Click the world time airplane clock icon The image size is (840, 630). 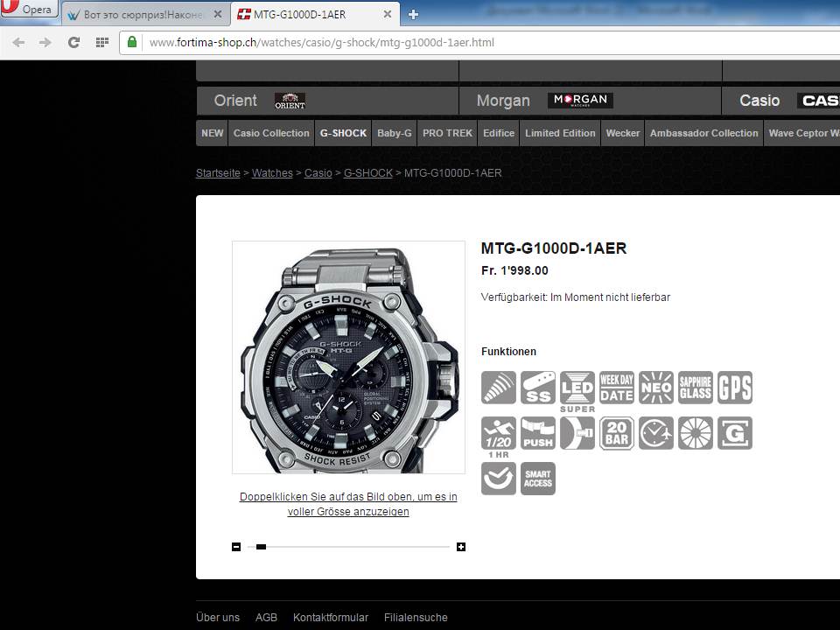tap(656, 433)
